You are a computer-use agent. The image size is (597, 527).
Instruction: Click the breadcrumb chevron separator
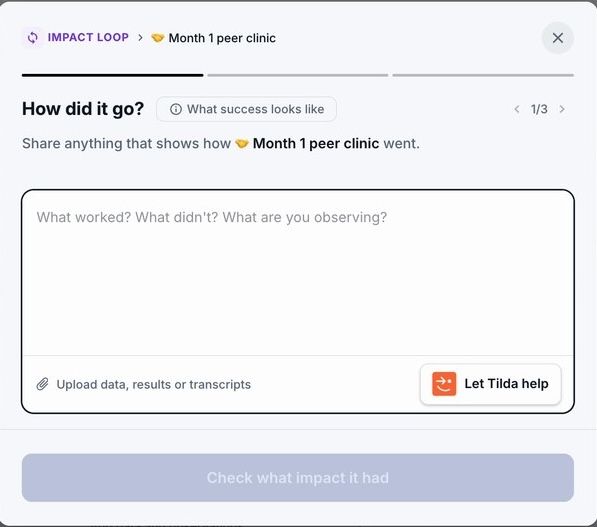(140, 38)
